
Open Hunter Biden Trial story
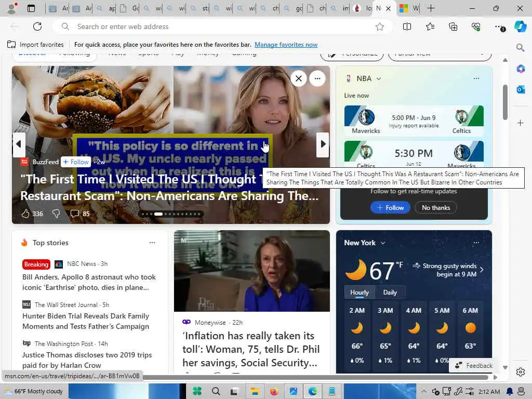click(86, 321)
